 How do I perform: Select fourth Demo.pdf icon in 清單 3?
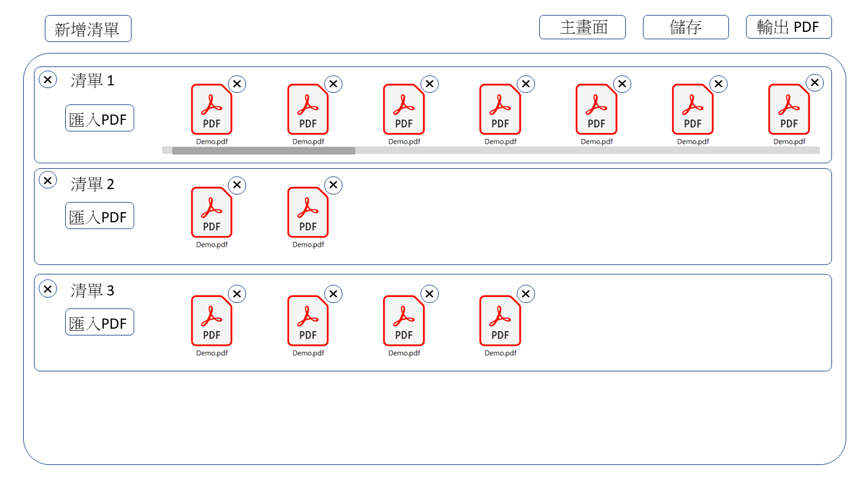(x=500, y=321)
